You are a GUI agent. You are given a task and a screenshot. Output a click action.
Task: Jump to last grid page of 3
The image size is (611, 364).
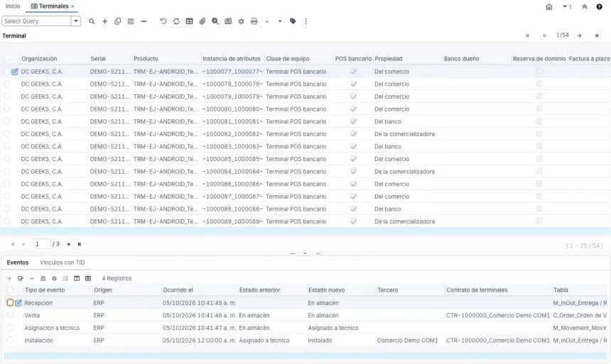tap(79, 244)
